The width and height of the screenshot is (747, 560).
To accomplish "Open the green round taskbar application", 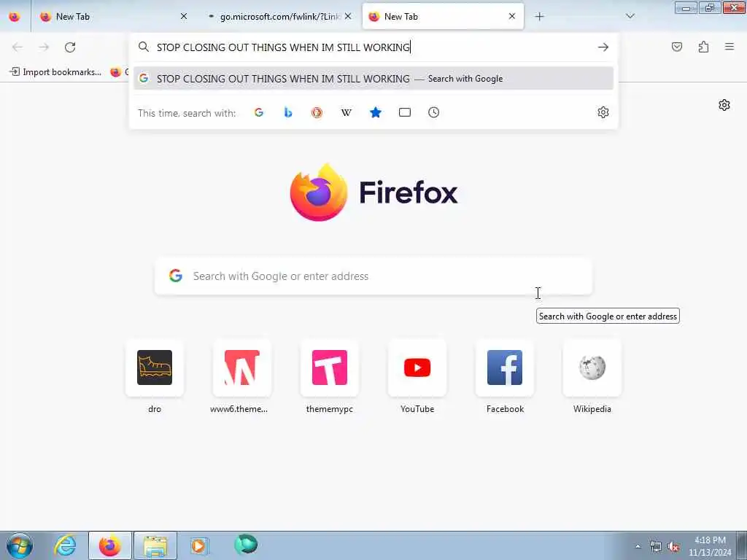I will tap(246, 545).
